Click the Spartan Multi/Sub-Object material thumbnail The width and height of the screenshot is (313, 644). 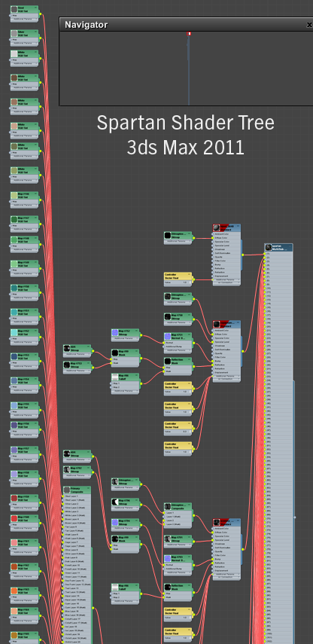point(269,247)
